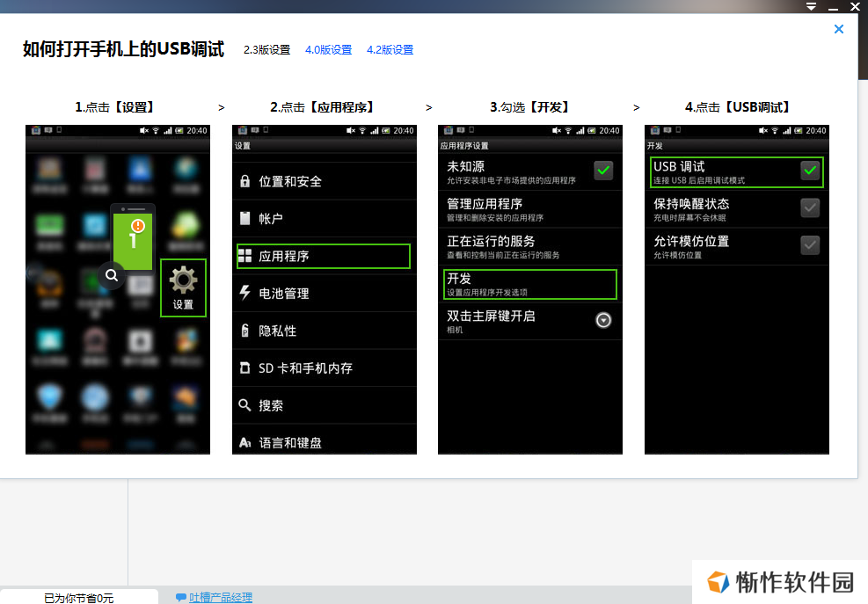
Task: Switch to the 4.2版设置 tab
Action: [x=390, y=50]
